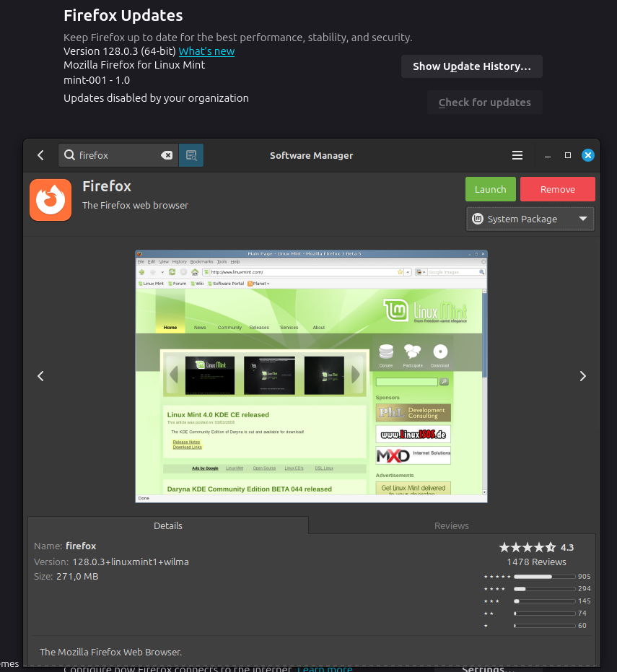Show the previous screenshot
The image size is (617, 672).
click(40, 376)
